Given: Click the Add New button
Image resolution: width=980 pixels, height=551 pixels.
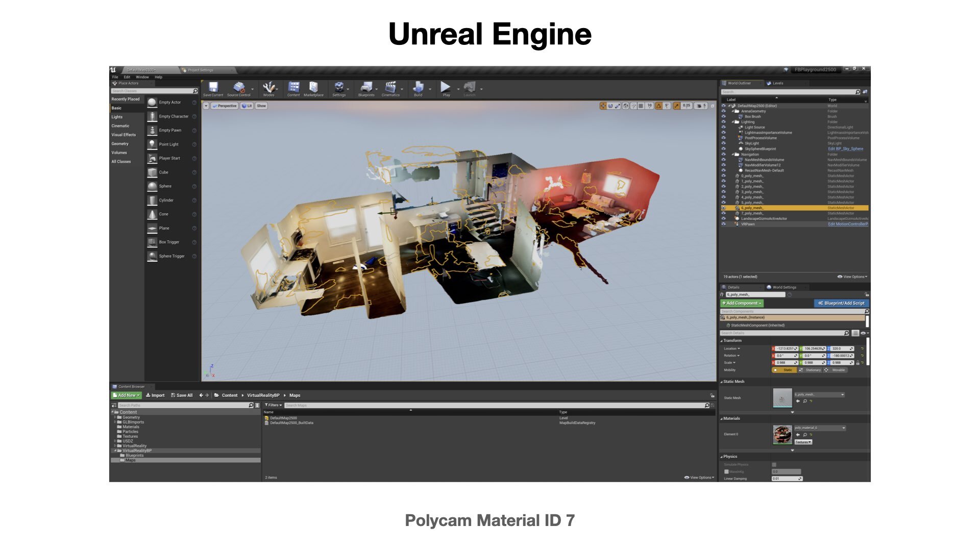Looking at the screenshot, I should [x=126, y=395].
